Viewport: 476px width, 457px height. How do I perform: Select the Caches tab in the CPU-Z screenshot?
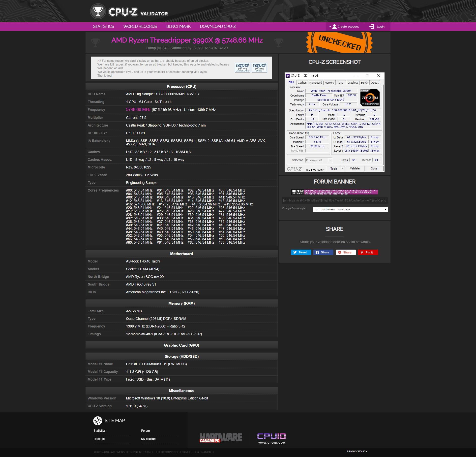click(x=302, y=83)
